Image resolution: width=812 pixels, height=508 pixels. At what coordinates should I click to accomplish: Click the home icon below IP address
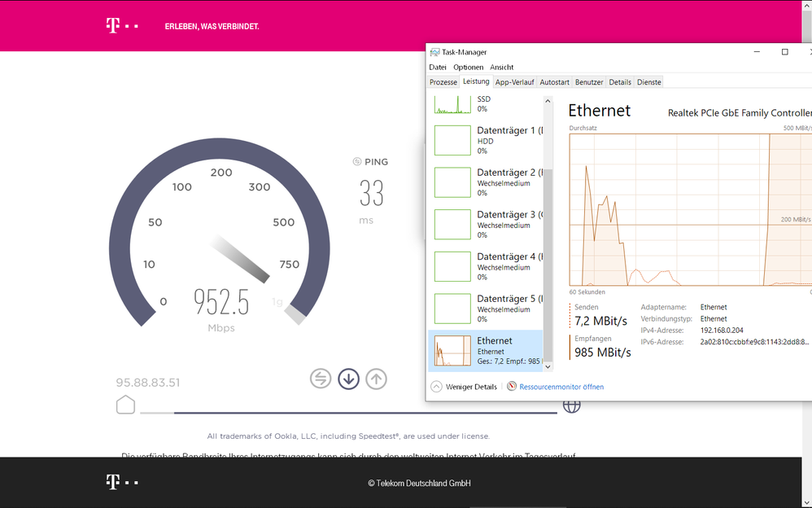point(125,405)
